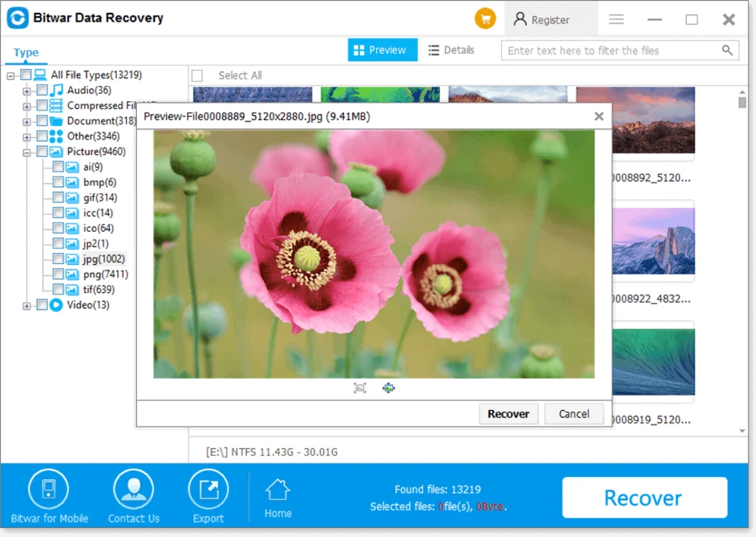The width and height of the screenshot is (756, 537).
Task: Click the Export icon
Action: [208, 490]
